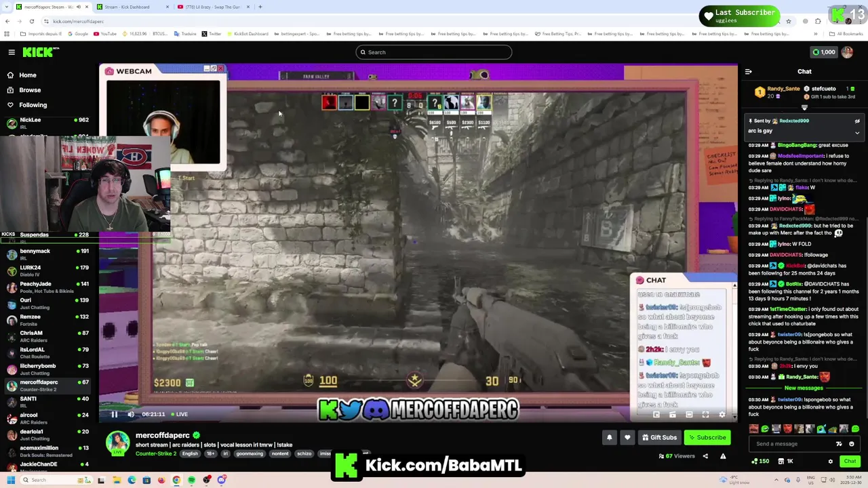
Task: Select SANTI IRL channel
Action: point(47,402)
